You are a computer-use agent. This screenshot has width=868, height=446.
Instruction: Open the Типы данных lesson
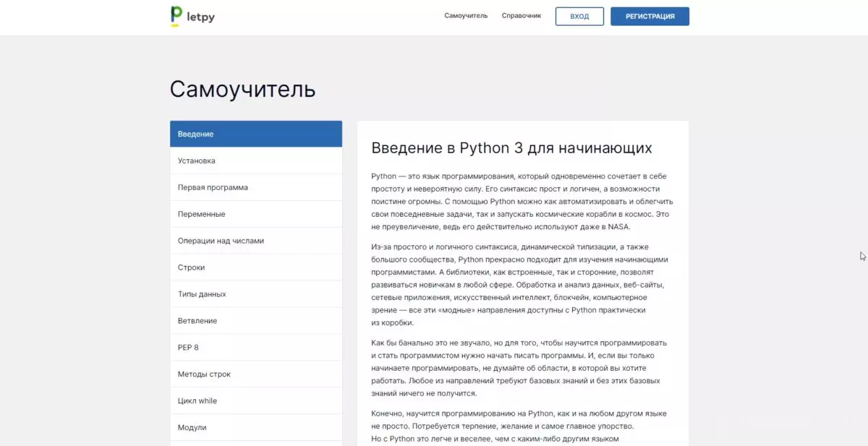pos(256,294)
